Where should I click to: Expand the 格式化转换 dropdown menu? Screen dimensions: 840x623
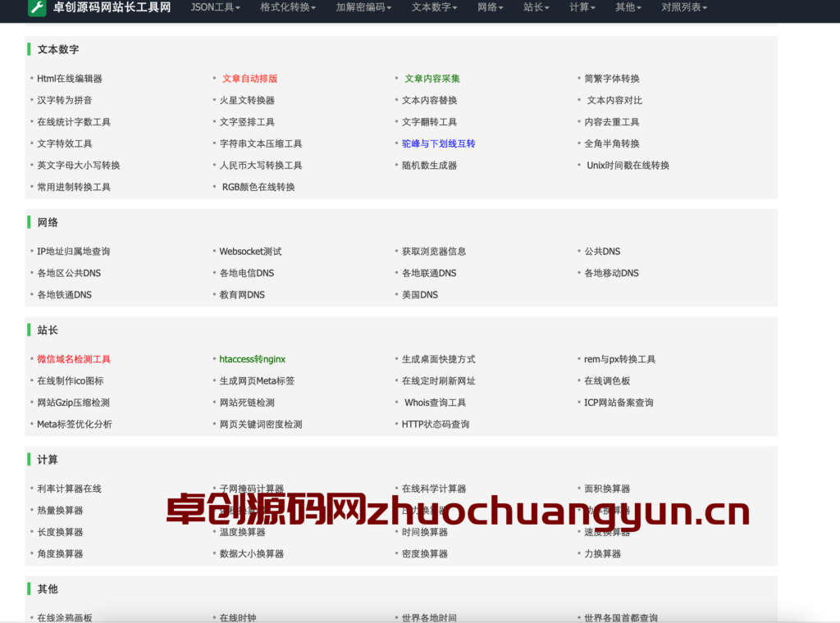[288, 7]
